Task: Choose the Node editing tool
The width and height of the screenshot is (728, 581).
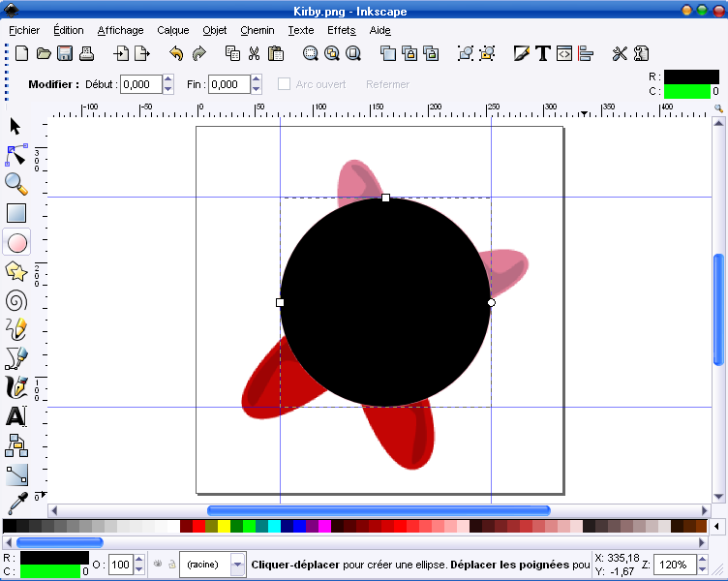Action: coord(16,155)
